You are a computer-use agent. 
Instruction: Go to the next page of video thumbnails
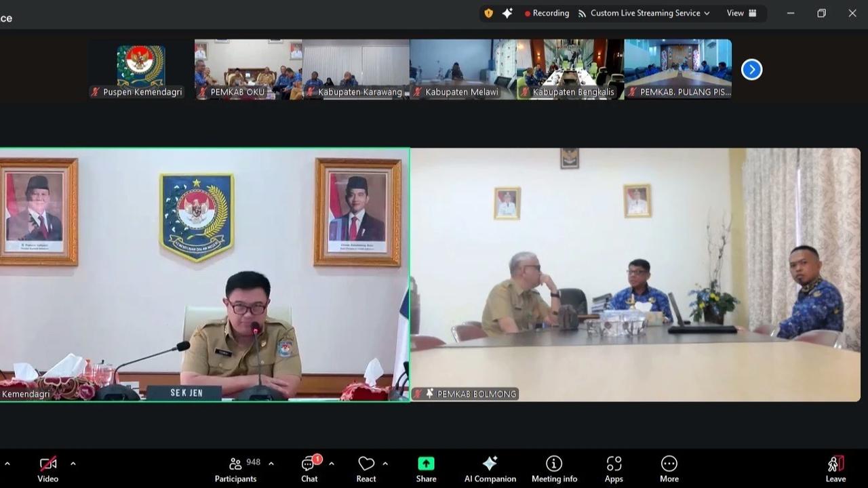pos(751,69)
